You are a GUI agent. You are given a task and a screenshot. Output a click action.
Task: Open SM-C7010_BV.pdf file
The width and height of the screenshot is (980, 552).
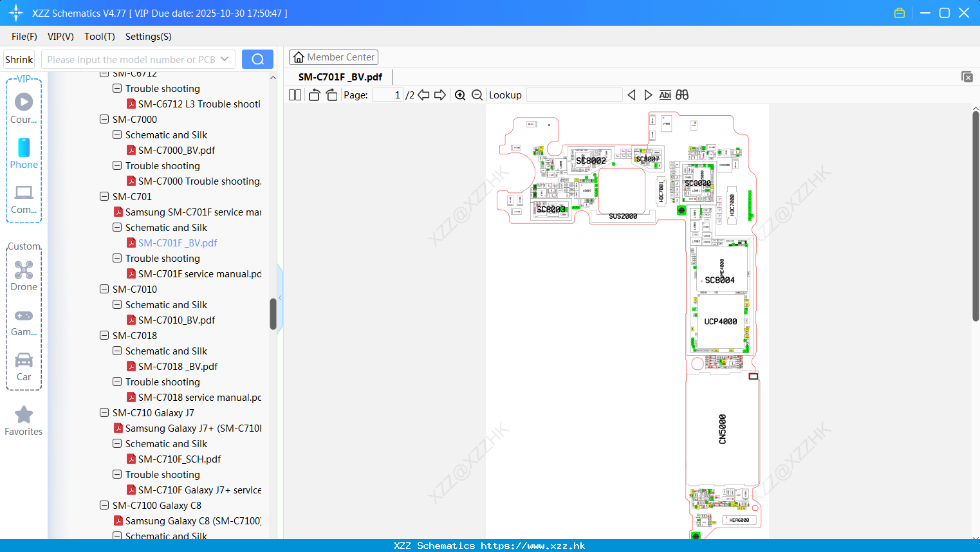pos(176,320)
